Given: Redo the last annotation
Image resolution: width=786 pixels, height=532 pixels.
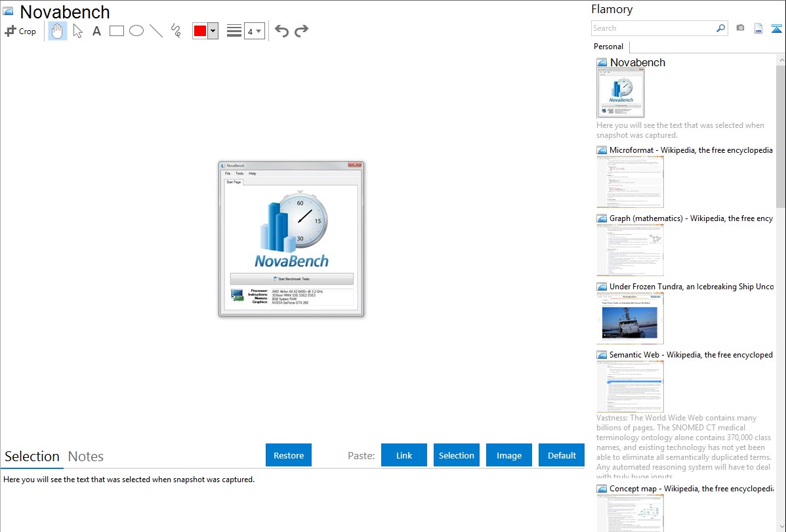Looking at the screenshot, I should [301, 31].
